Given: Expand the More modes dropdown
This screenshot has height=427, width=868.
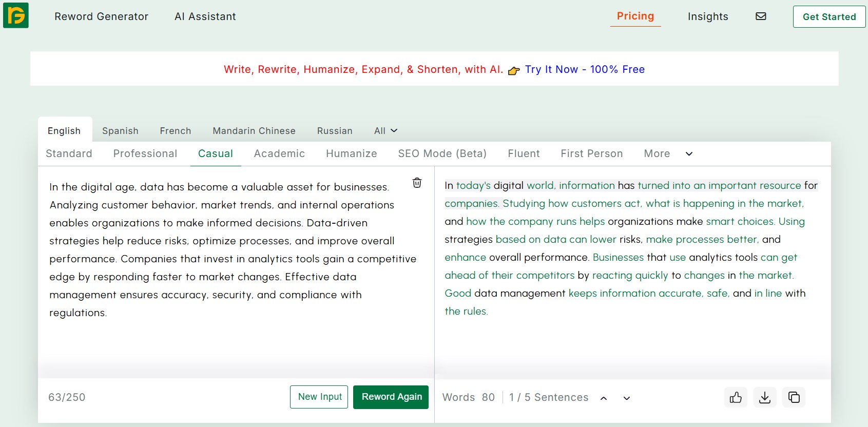Looking at the screenshot, I should point(689,153).
